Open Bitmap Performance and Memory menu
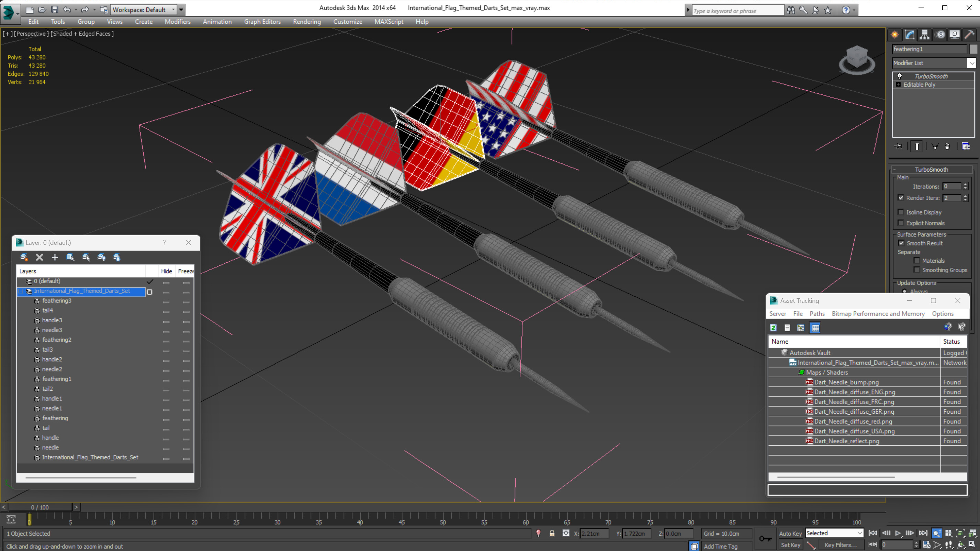This screenshot has height=551, width=980. pyautogui.click(x=878, y=313)
